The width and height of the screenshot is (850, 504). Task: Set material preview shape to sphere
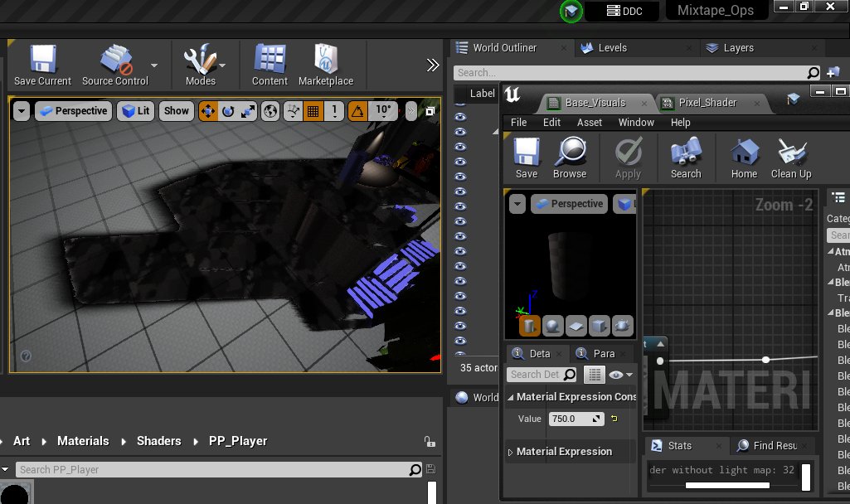[552, 327]
